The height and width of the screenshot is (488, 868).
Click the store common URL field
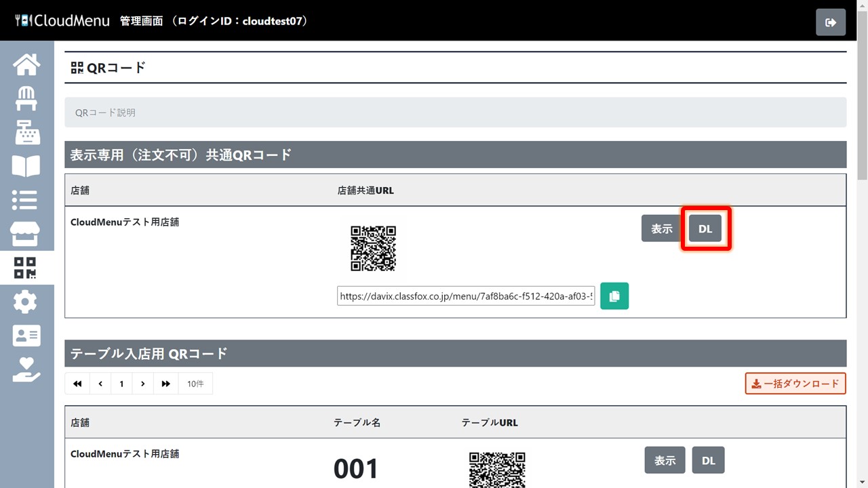click(466, 296)
